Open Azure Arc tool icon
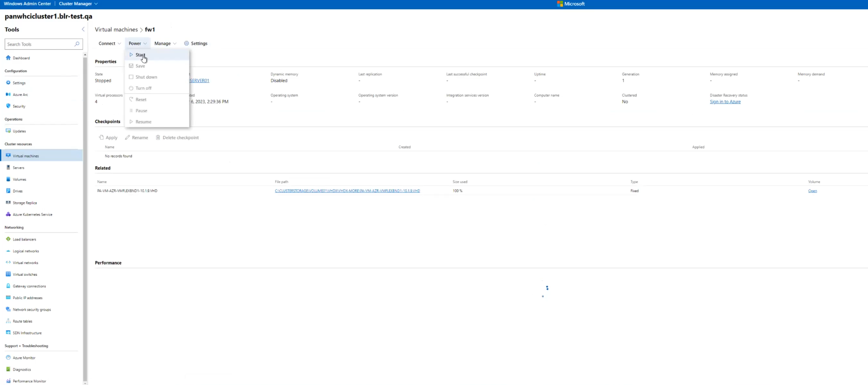Screen dimensions: 868x385 (x=8, y=94)
